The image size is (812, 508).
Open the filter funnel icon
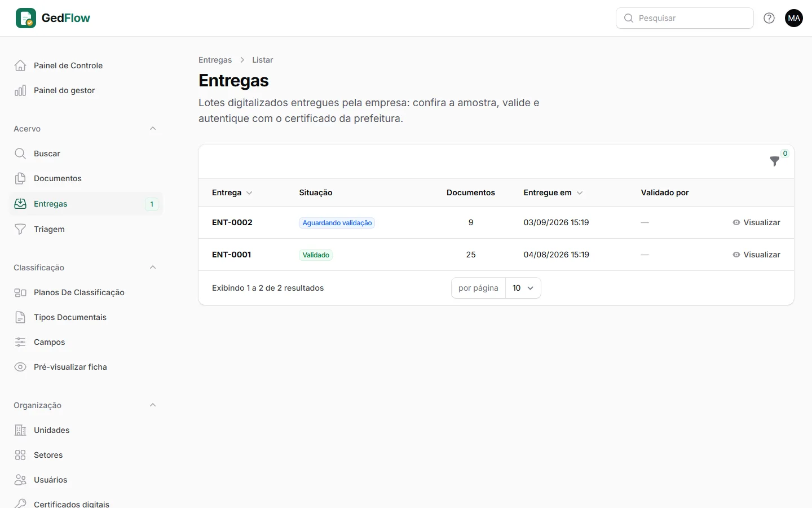[775, 161]
